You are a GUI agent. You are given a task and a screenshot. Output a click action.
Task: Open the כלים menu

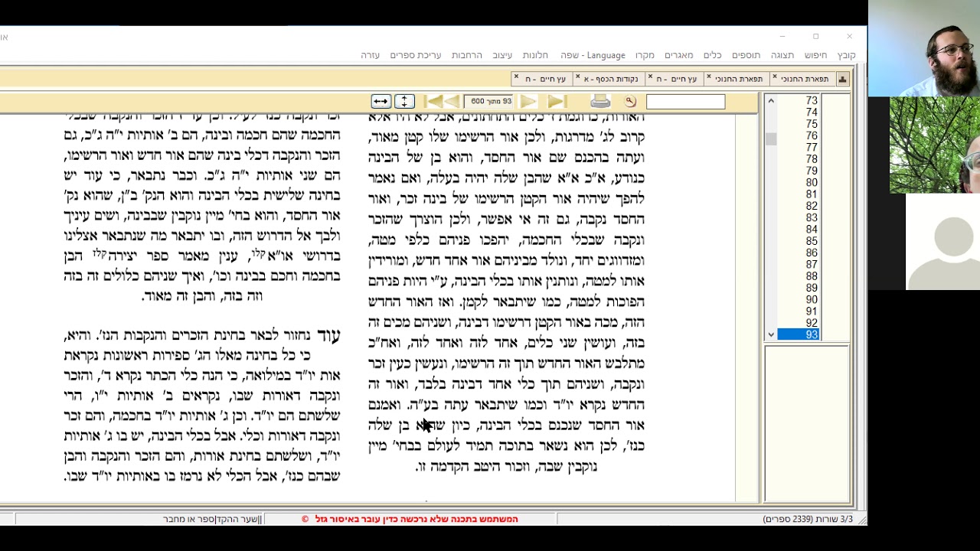(713, 55)
